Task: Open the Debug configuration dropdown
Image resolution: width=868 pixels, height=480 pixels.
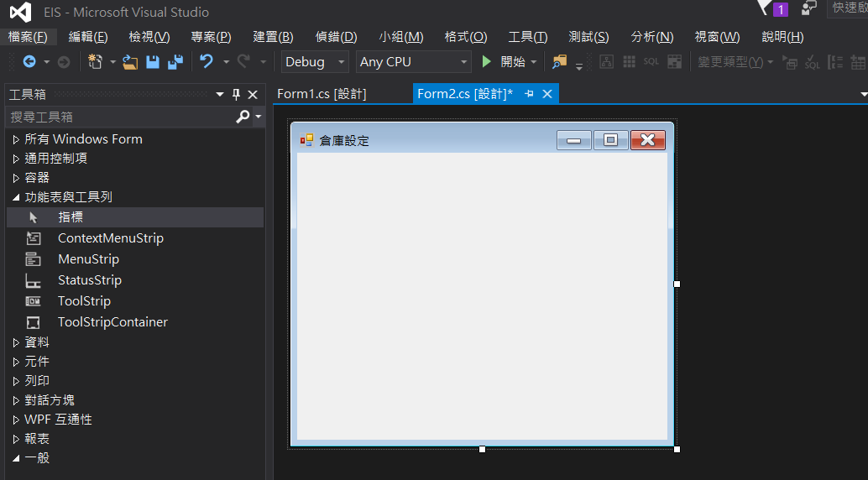Action: pyautogui.click(x=315, y=62)
